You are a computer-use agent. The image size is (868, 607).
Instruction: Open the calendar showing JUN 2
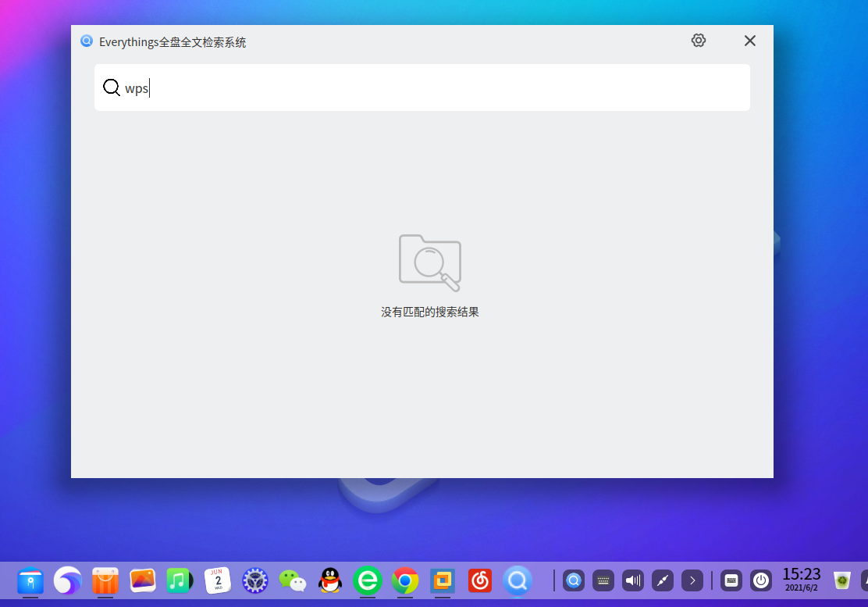[218, 581]
